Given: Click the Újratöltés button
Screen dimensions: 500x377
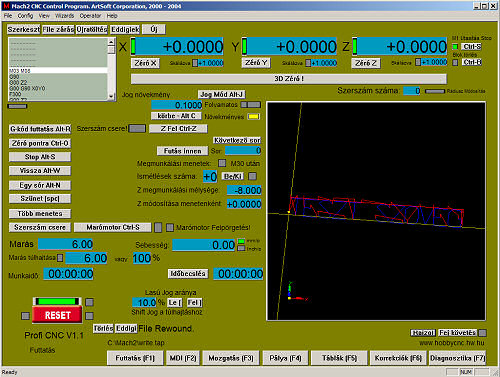Looking at the screenshot, I should click(92, 29).
